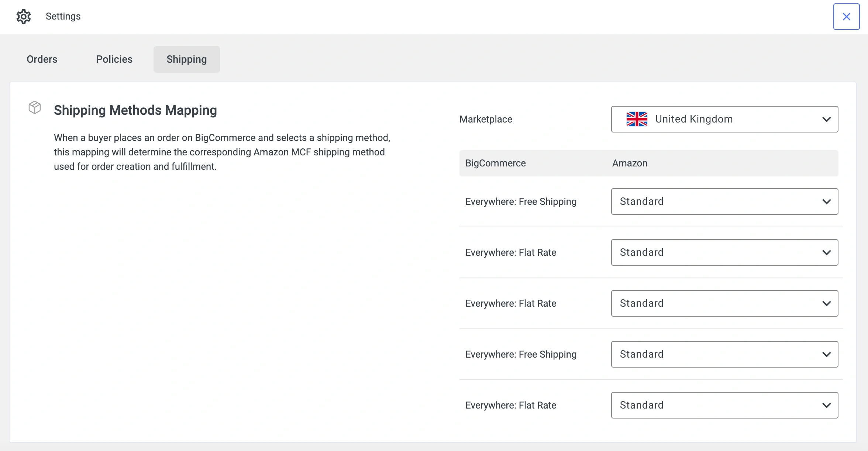Switch to the Orders tab
Screen dimensions: 868x451
42,59
